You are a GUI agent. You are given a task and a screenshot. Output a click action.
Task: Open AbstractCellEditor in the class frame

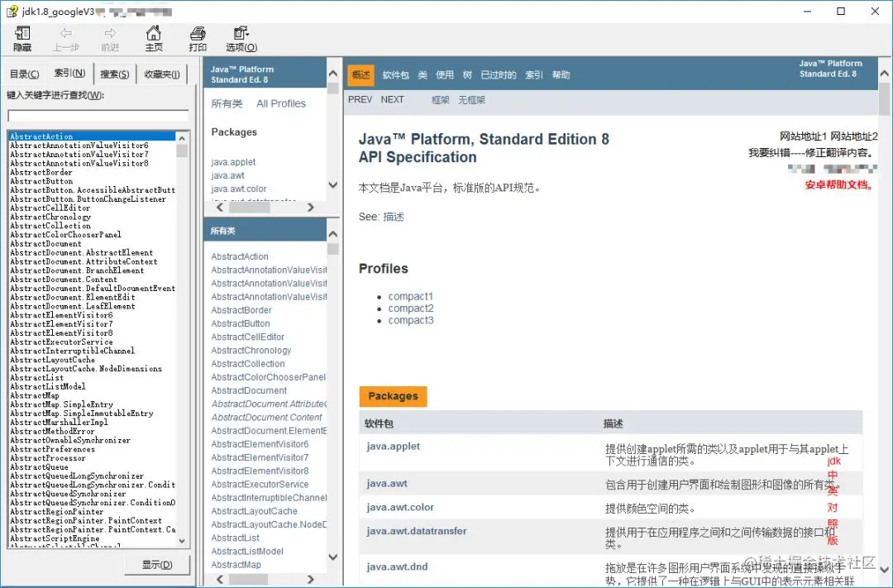tap(248, 337)
